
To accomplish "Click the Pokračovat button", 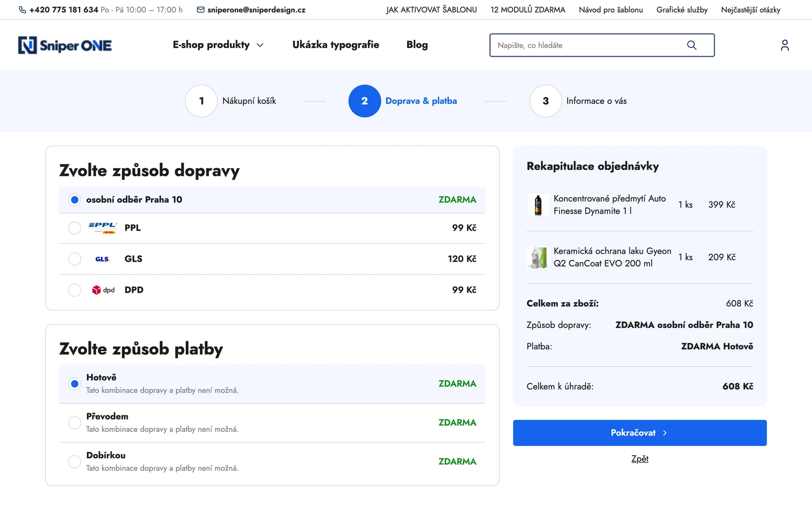I will coord(639,433).
